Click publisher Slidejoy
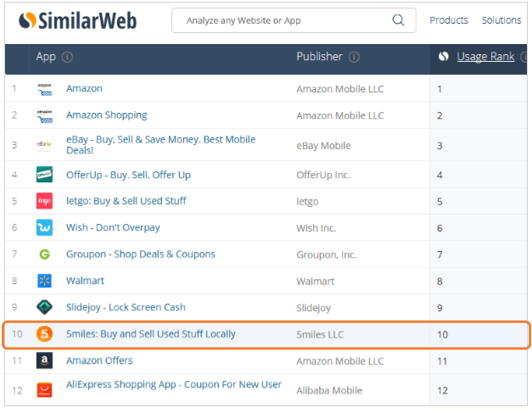The width and height of the screenshot is (532, 413). [x=313, y=308]
